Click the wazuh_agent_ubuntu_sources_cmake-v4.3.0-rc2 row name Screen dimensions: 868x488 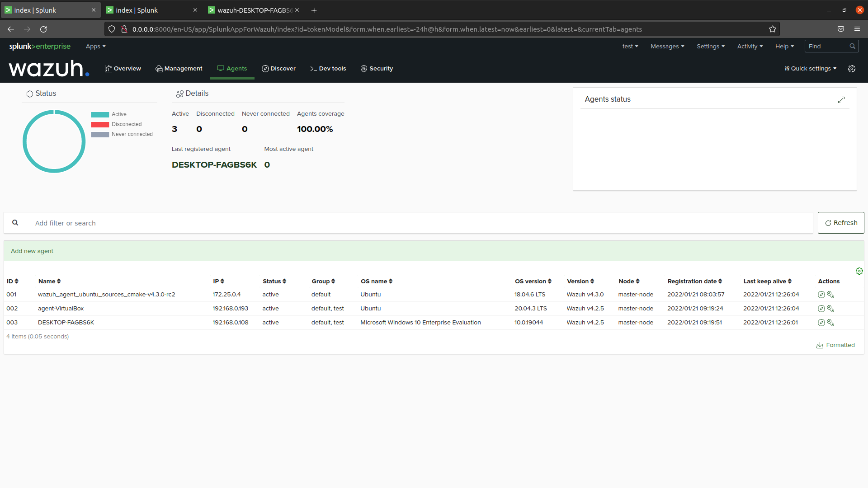tap(107, 295)
